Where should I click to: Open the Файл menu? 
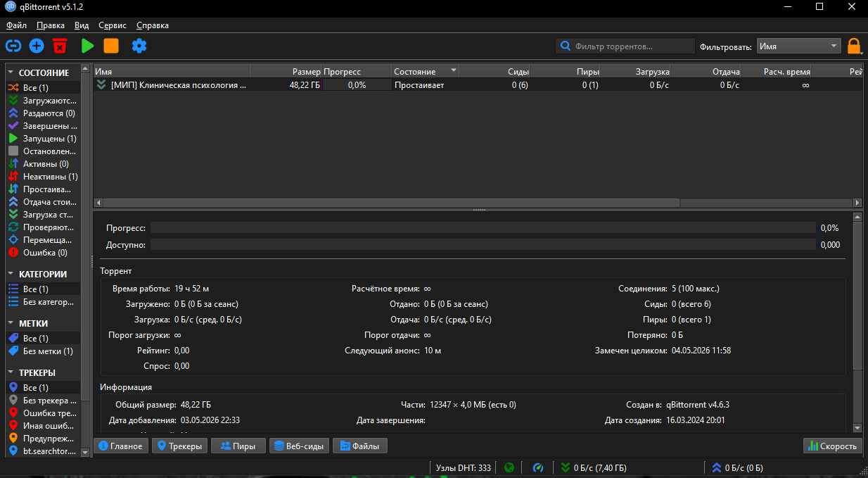(16, 25)
